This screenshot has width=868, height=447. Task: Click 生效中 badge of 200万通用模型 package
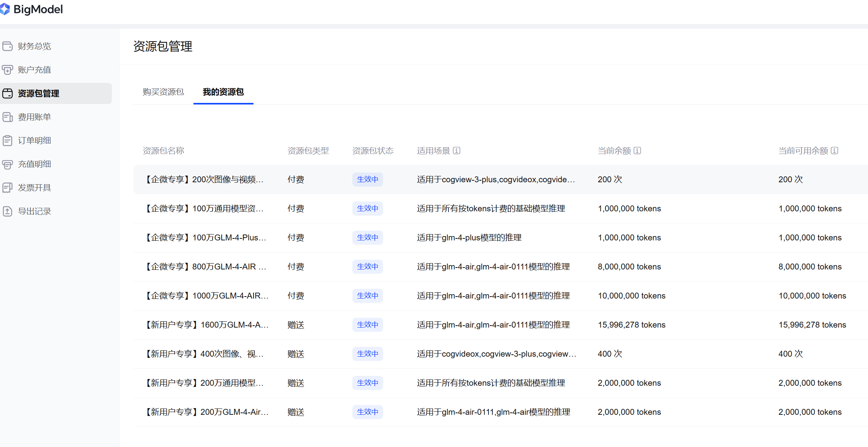click(x=367, y=383)
